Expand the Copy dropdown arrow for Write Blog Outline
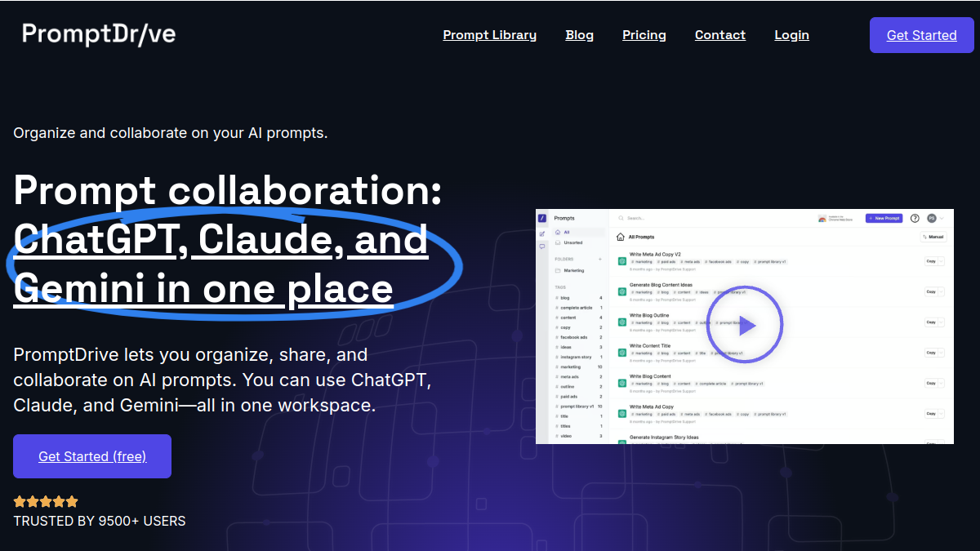The image size is (980, 551). (x=942, y=322)
